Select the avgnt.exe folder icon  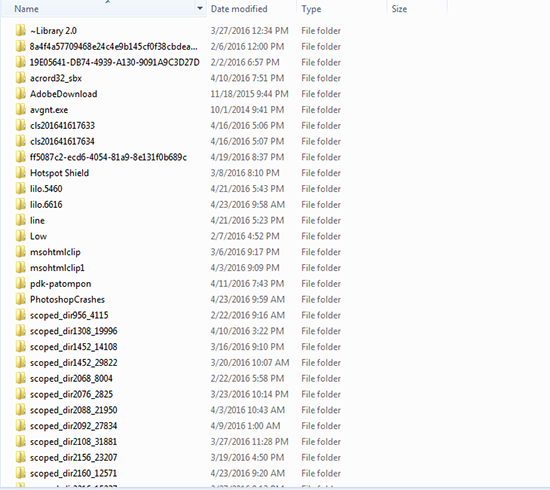click(x=21, y=109)
